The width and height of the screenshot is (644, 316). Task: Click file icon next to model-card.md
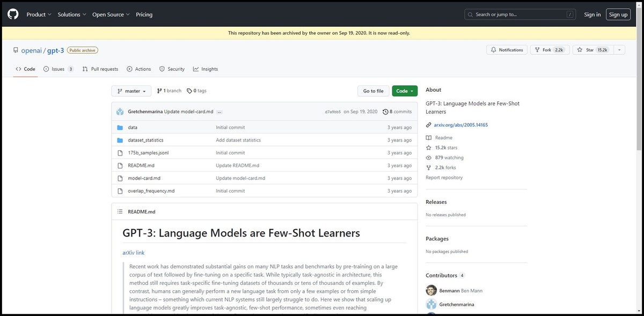click(120, 178)
